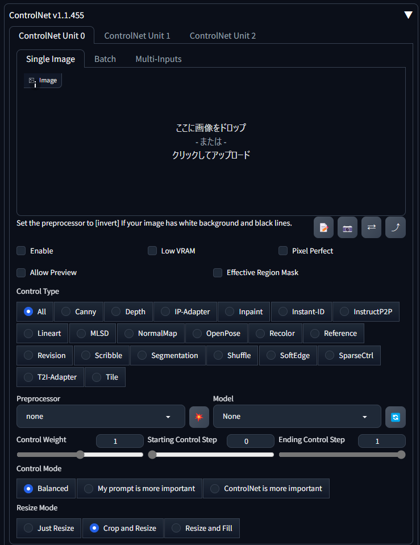Click the image drop upload area
This screenshot has width=420, height=545.
[211, 141]
